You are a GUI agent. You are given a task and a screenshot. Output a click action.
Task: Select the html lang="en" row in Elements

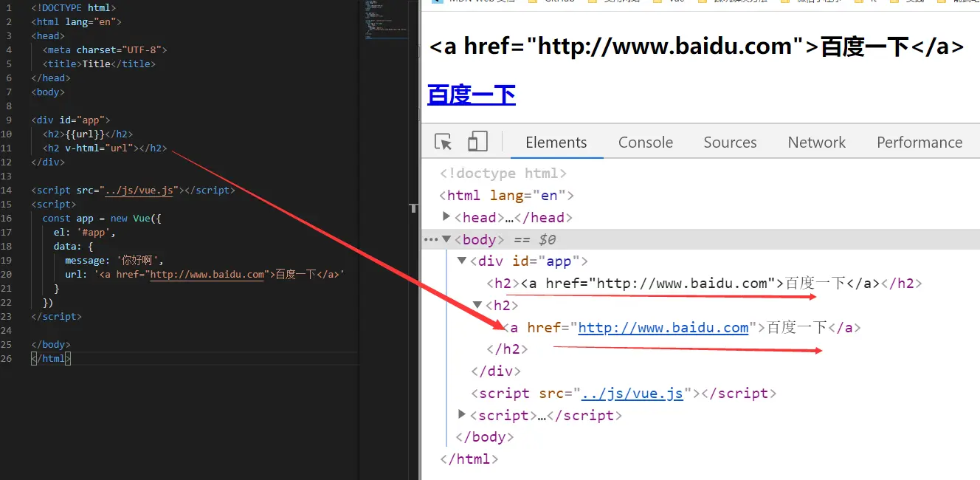[506, 196]
